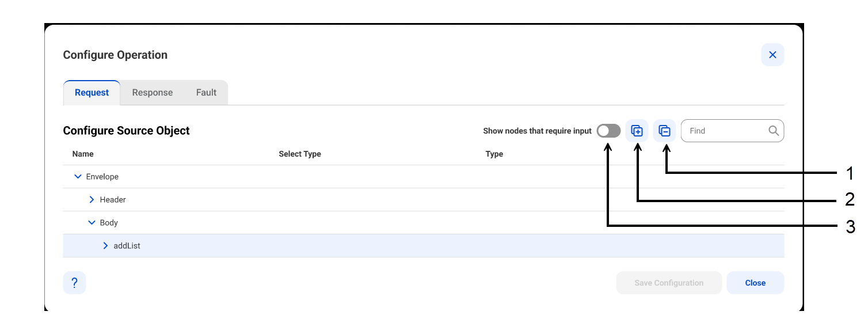
Task: Click the Name column header
Action: pos(83,154)
